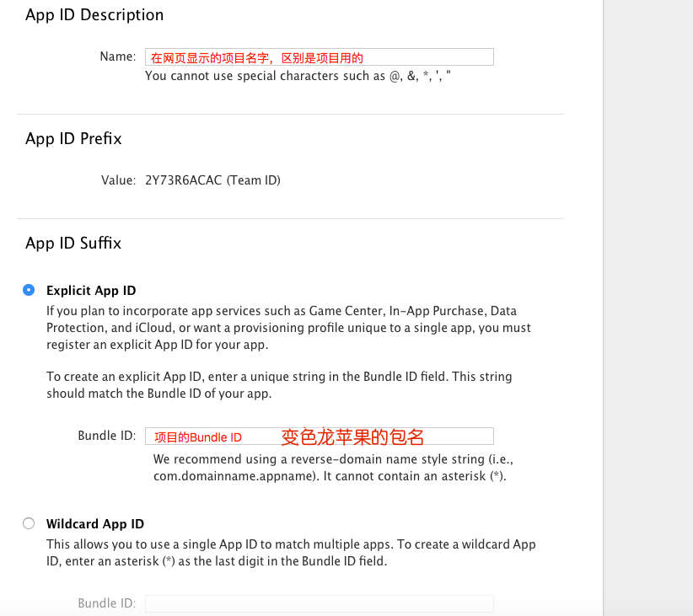Click the Wildcard App ID Bundle ID field
The height and width of the screenshot is (616, 693).
tap(319, 603)
